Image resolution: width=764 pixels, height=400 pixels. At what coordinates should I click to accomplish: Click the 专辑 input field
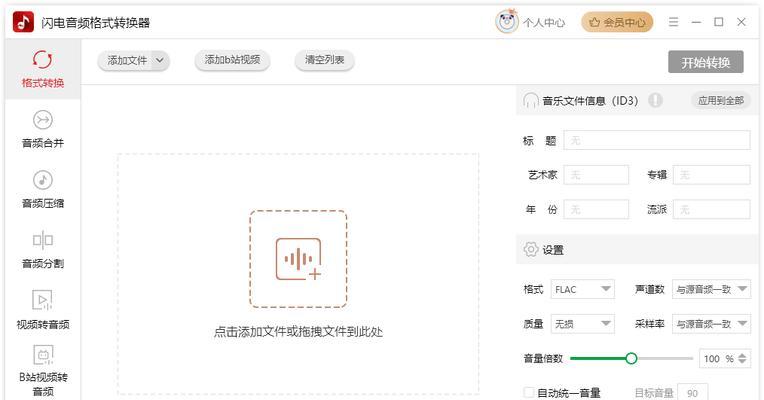[x=711, y=175]
